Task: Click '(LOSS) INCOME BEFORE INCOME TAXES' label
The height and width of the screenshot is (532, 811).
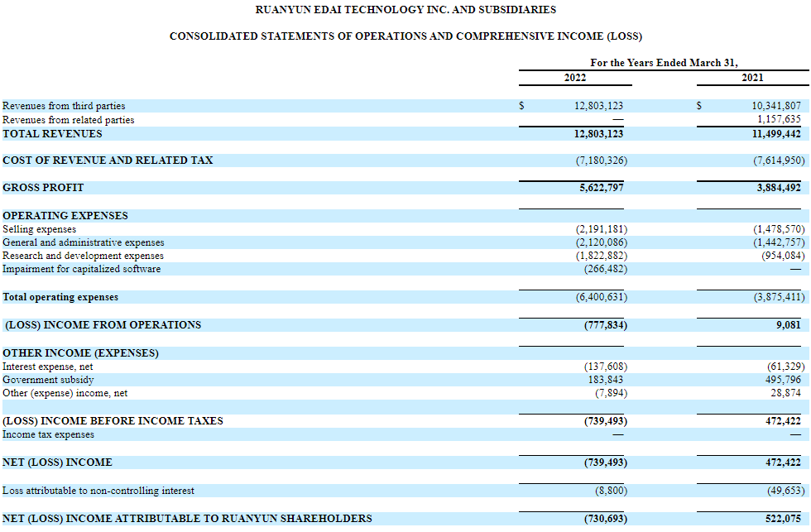Action: (x=113, y=421)
